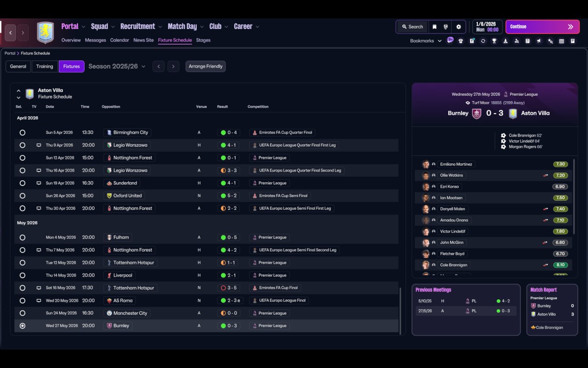Switch to the Training tab
The image size is (588, 368).
[45, 67]
